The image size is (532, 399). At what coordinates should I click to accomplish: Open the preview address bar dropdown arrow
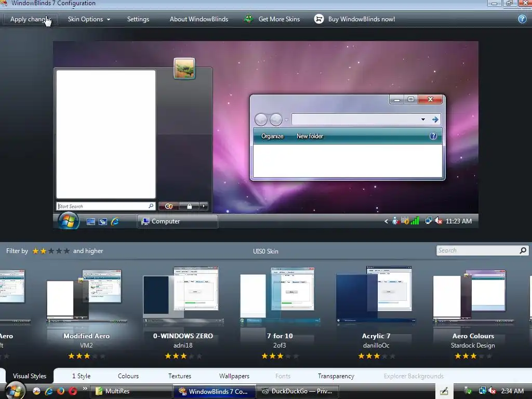[423, 119]
